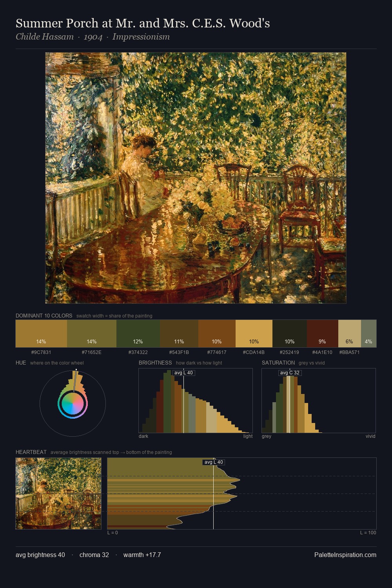
Task: Click the hex code text #9C7831
Action: [x=41, y=352]
